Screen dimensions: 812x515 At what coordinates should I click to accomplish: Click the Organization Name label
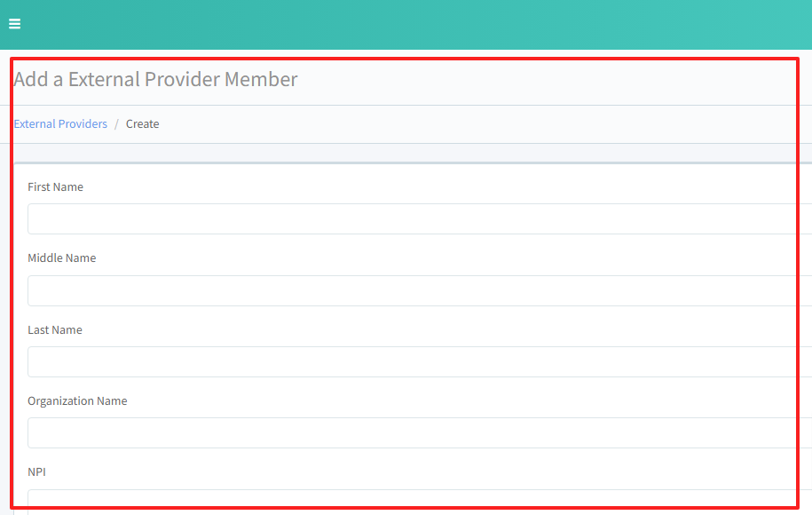click(77, 401)
